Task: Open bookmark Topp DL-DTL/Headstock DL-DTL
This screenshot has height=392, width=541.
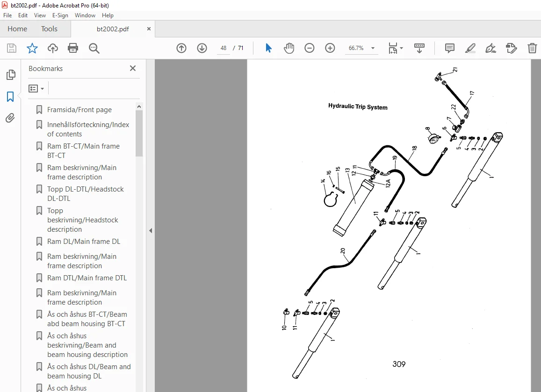Action: 85,194
